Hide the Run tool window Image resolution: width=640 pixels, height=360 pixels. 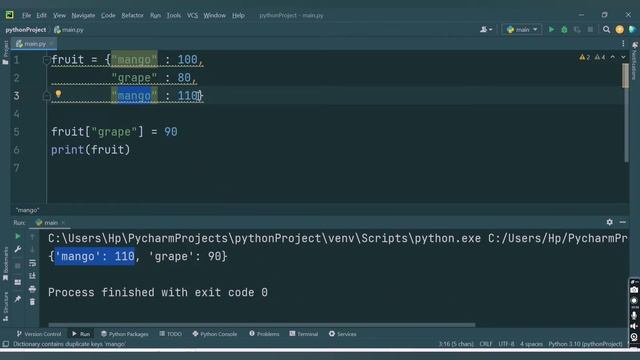point(622,222)
